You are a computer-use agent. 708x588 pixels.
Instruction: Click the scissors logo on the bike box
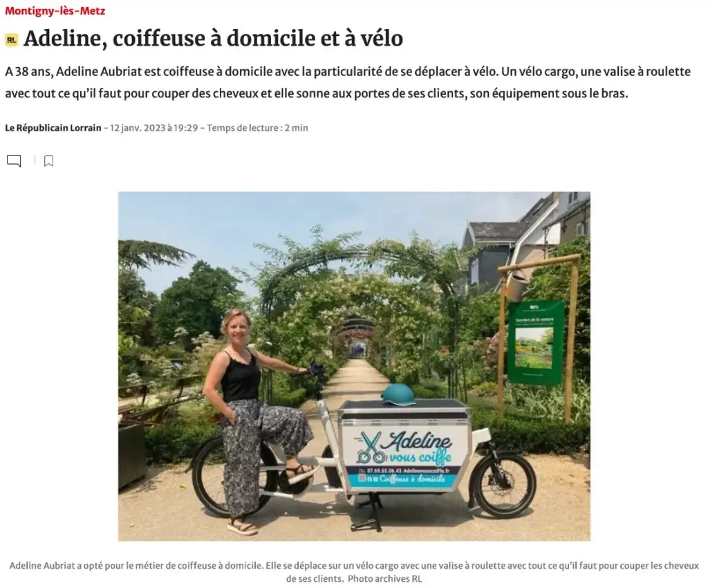371,447
